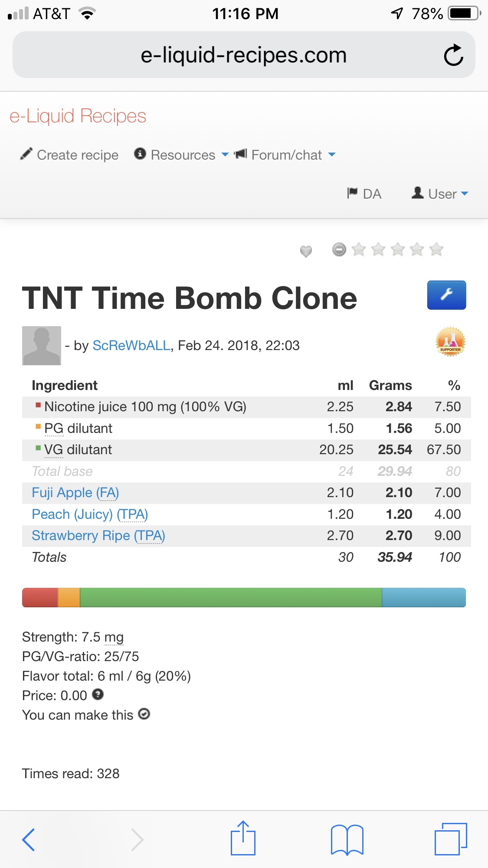Image resolution: width=488 pixels, height=868 pixels.
Task: Open Safari bookmarks
Action: click(347, 839)
